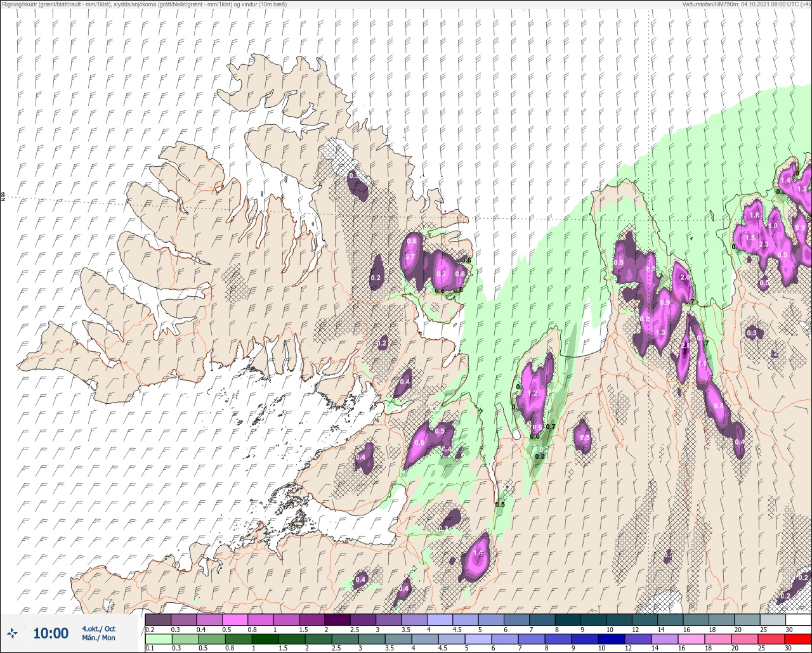Select the white 30 swatch in upper legend row
The image size is (812, 653).
pos(798,619)
